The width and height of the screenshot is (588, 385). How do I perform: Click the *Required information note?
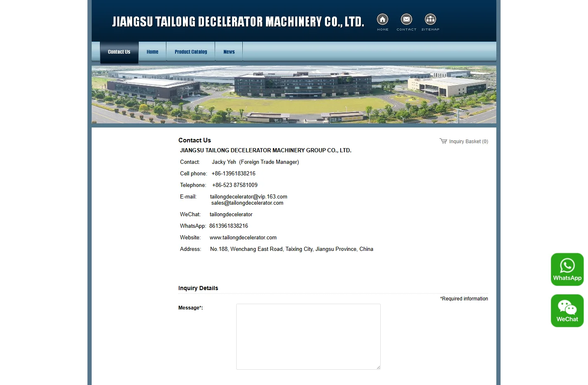coord(464,299)
